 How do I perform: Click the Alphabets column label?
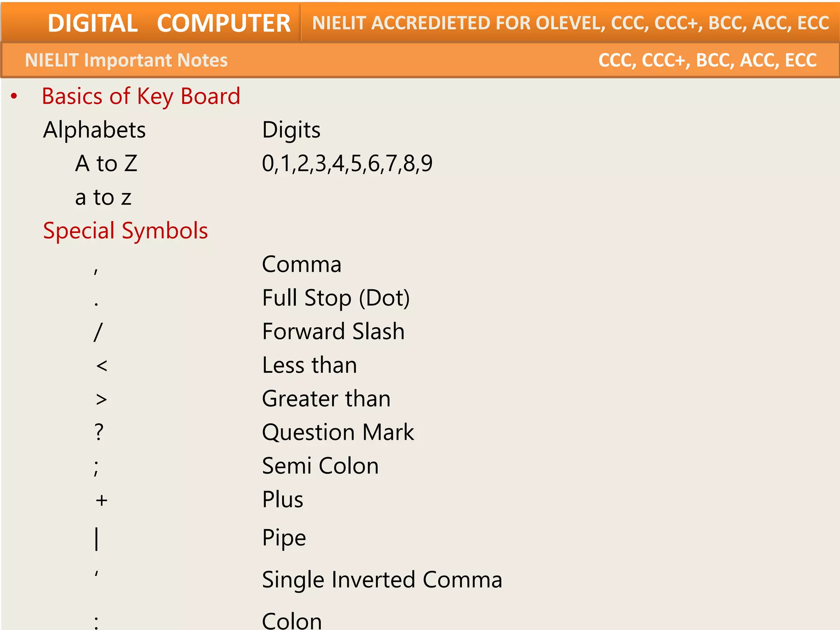(x=94, y=130)
